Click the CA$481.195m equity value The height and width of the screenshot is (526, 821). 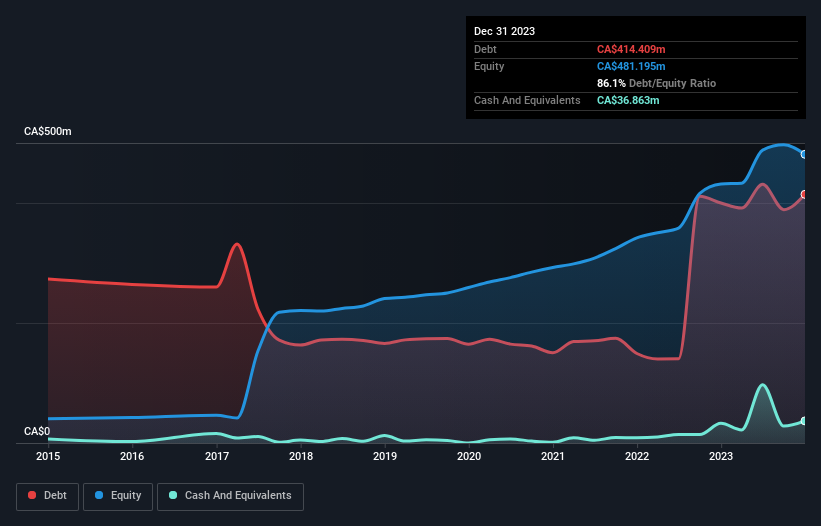point(631,66)
